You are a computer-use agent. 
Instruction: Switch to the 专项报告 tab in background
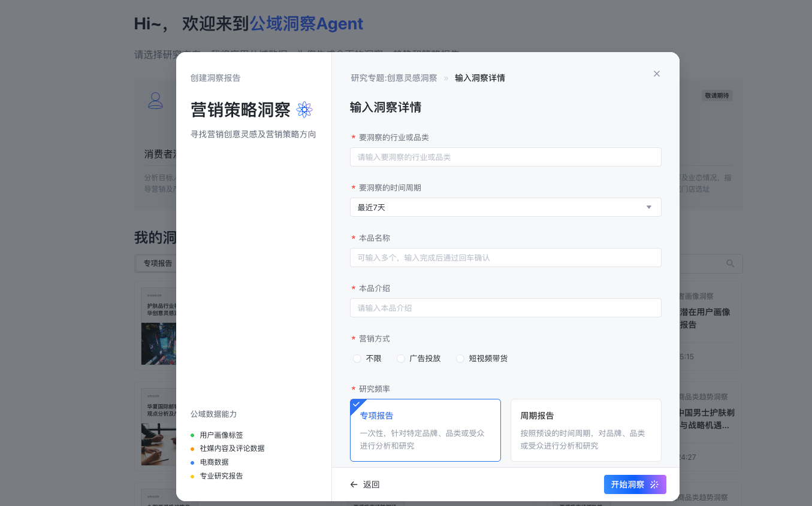pos(157,263)
